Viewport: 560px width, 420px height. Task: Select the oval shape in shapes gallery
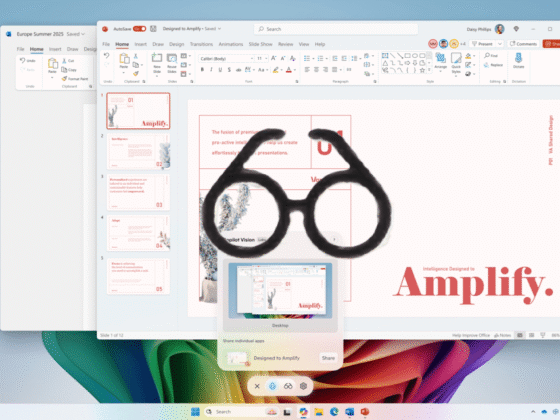[415, 56]
